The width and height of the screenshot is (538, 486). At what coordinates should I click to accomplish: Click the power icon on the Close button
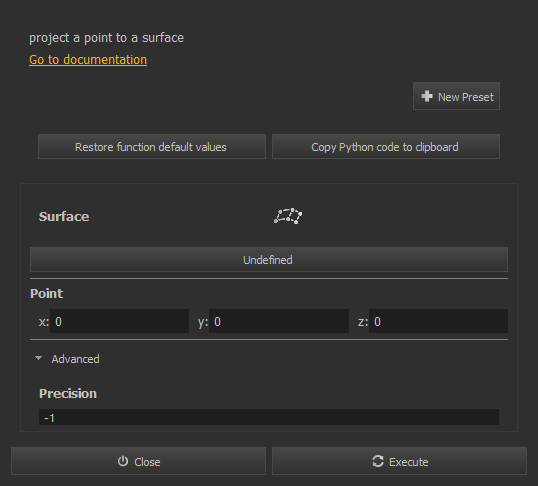click(x=123, y=461)
